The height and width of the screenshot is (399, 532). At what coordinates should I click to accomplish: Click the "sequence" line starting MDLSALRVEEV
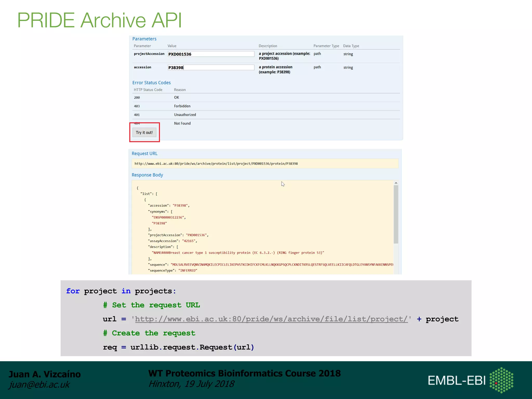point(270,265)
